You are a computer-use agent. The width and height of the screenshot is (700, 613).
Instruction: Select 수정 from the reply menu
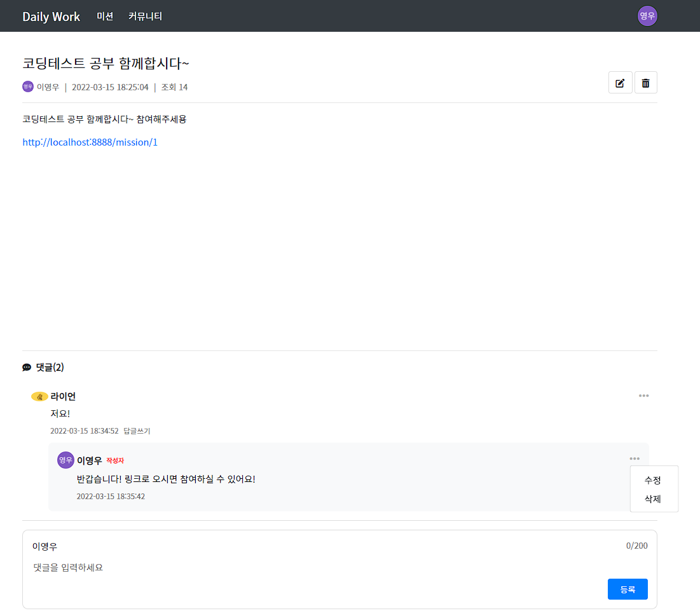(652, 480)
